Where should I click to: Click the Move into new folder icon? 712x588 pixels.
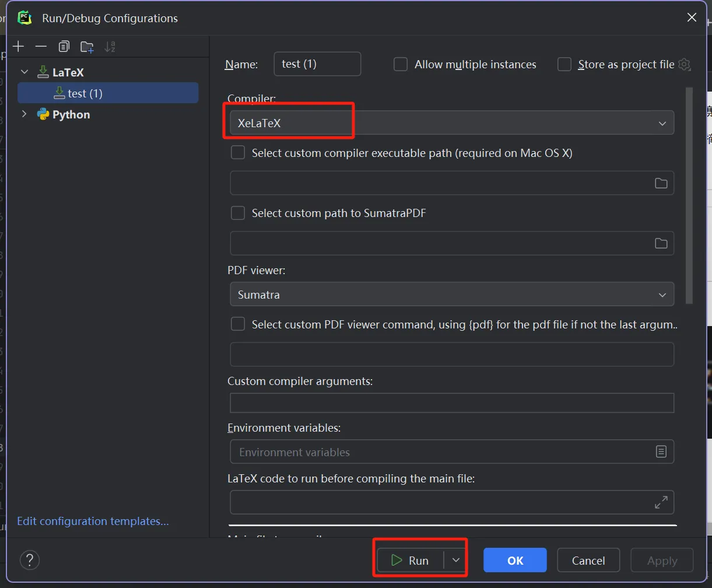tap(87, 47)
